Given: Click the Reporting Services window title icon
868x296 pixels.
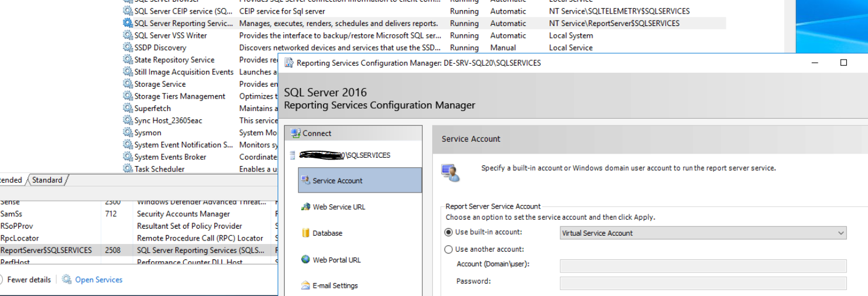Looking at the screenshot, I should 289,63.
